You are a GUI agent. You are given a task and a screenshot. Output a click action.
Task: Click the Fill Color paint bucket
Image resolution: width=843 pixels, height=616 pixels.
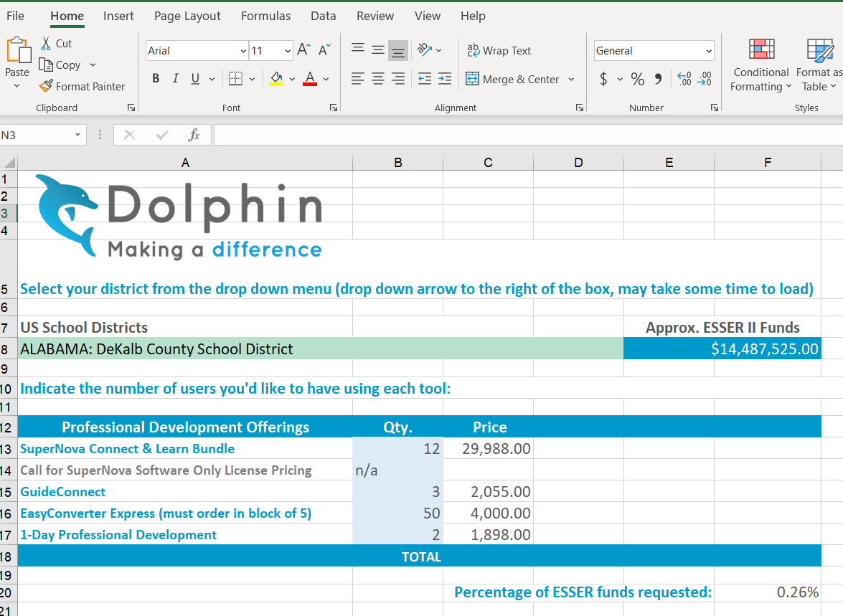tap(276, 78)
